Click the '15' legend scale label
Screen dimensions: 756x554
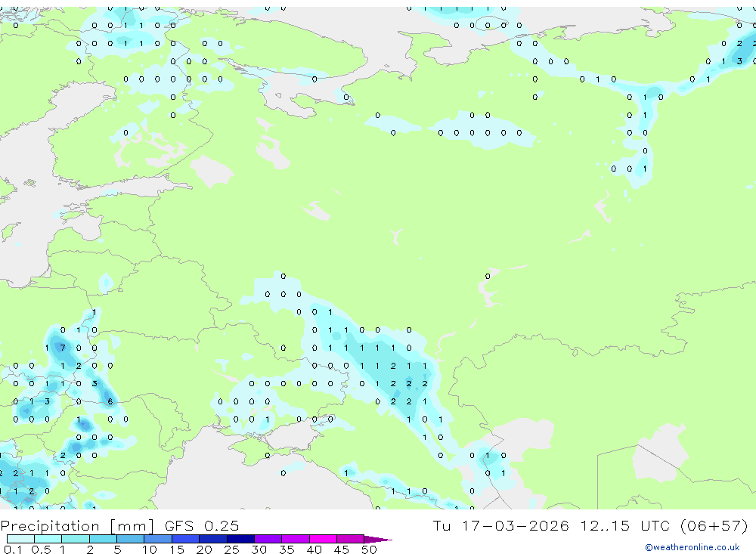[177, 549]
